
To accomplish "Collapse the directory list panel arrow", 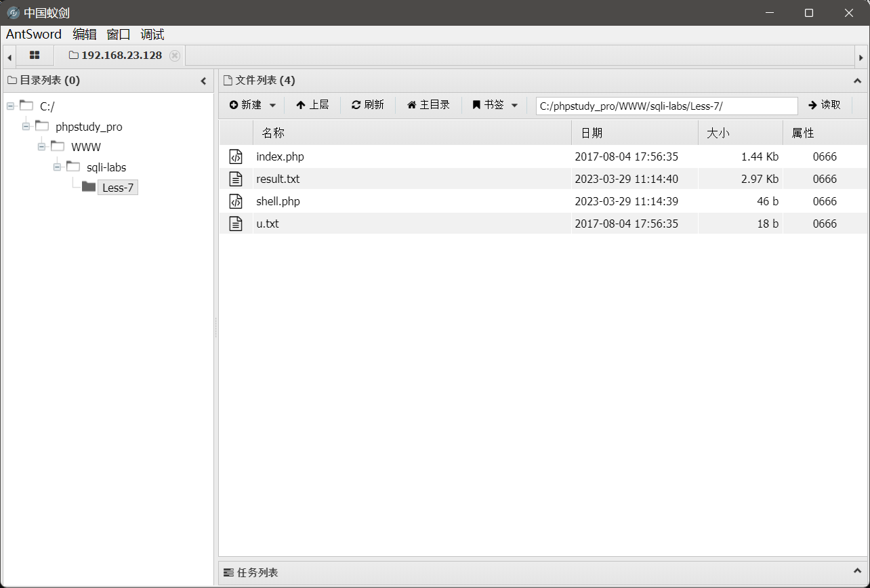I will 203,81.
